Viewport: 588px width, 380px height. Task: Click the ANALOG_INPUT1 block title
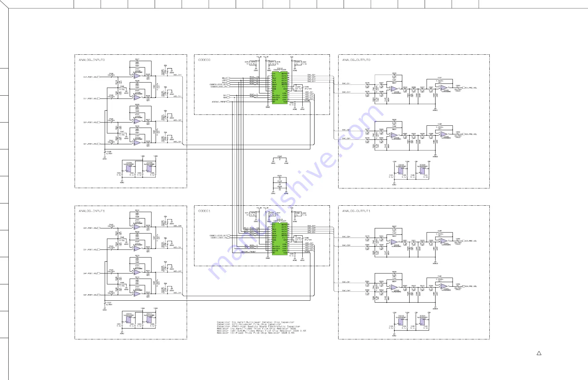click(92, 211)
